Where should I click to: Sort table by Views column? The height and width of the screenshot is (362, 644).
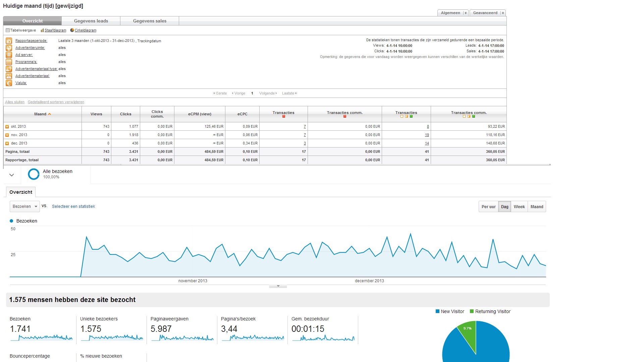click(x=96, y=114)
